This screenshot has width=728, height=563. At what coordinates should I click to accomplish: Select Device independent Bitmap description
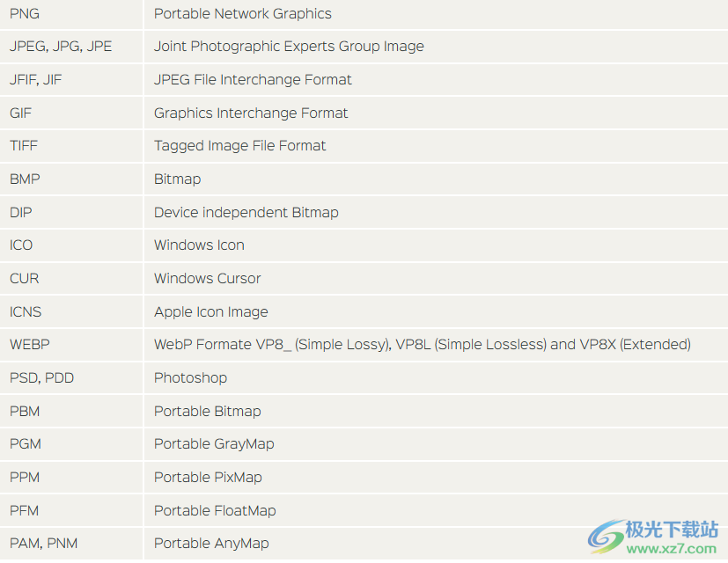click(x=246, y=213)
